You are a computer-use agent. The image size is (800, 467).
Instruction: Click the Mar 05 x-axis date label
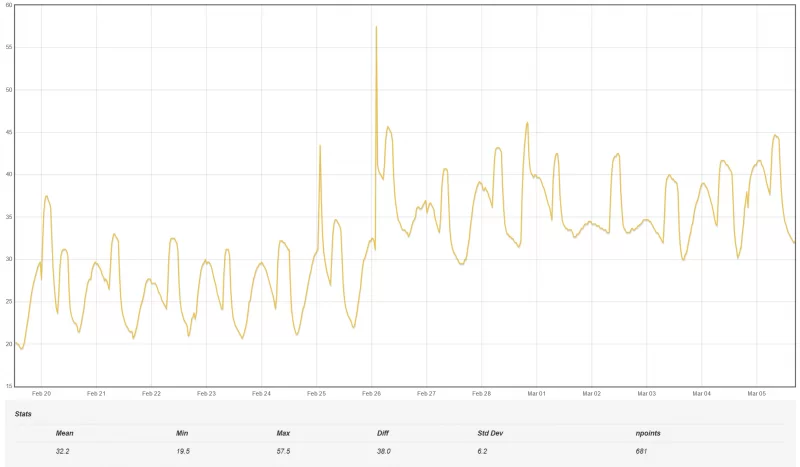point(756,394)
